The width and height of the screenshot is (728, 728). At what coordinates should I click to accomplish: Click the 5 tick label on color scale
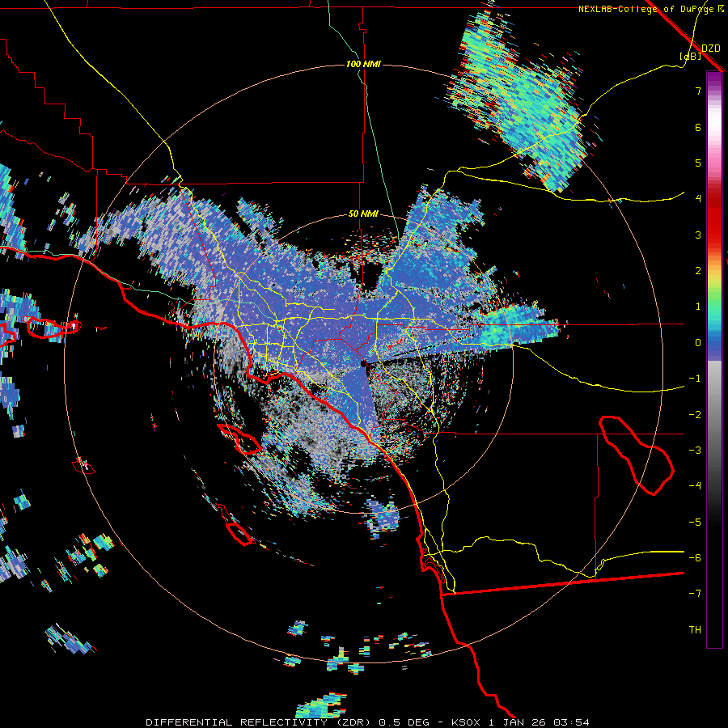[x=698, y=163]
